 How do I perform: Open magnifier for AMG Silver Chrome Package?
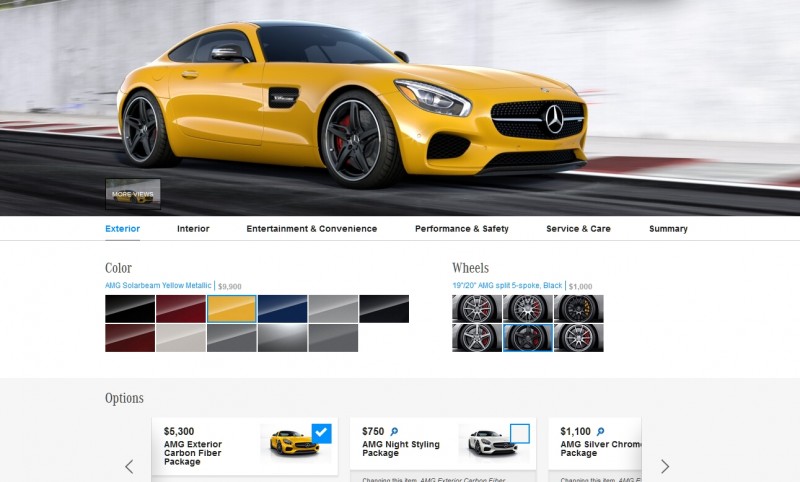point(601,432)
